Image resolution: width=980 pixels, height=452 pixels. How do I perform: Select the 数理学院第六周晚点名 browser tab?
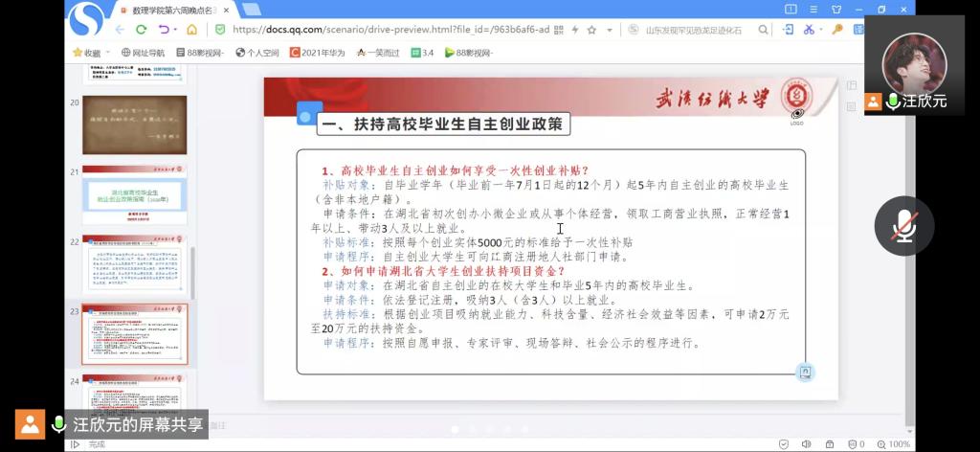point(168,9)
